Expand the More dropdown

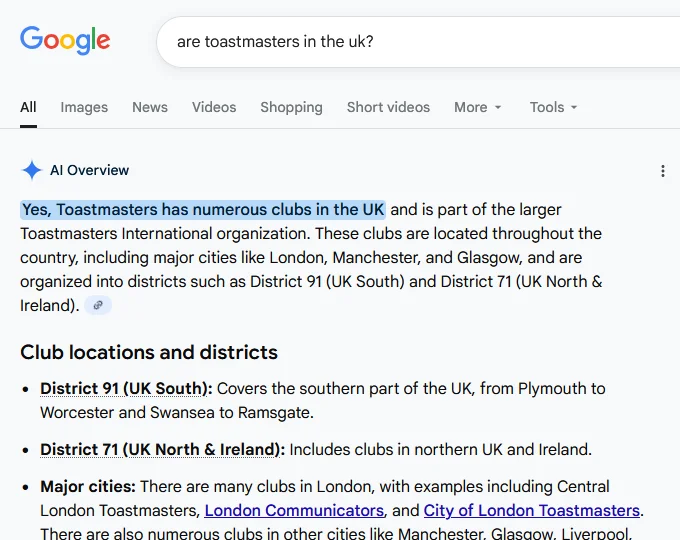(477, 107)
